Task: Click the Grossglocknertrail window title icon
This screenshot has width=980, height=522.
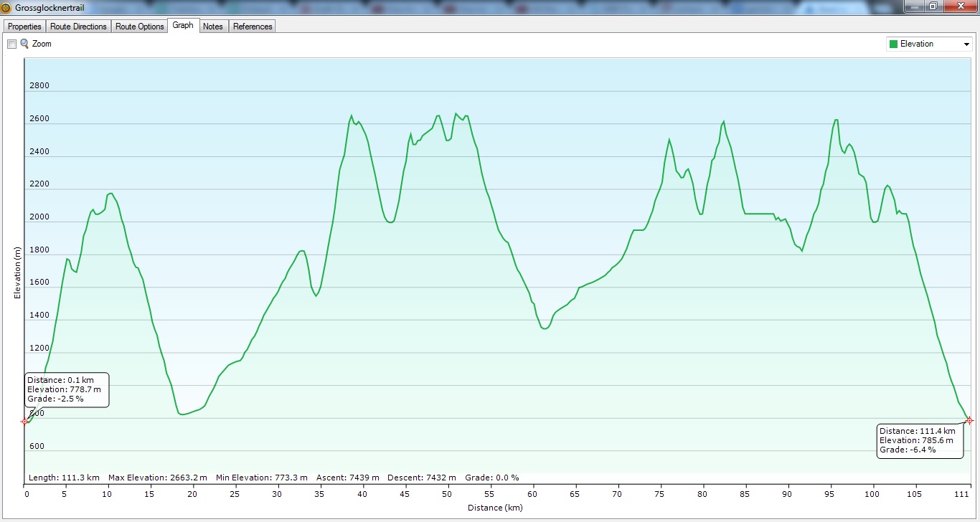Action: (6, 6)
